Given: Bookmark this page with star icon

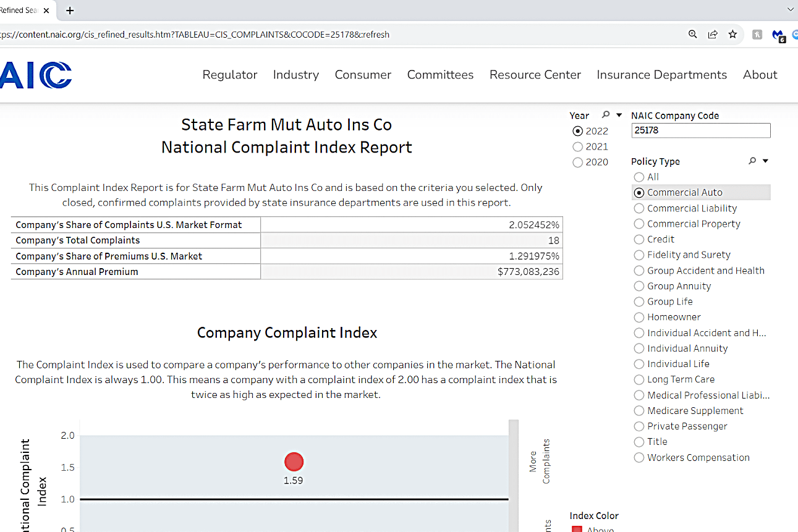Looking at the screenshot, I should tap(732, 35).
